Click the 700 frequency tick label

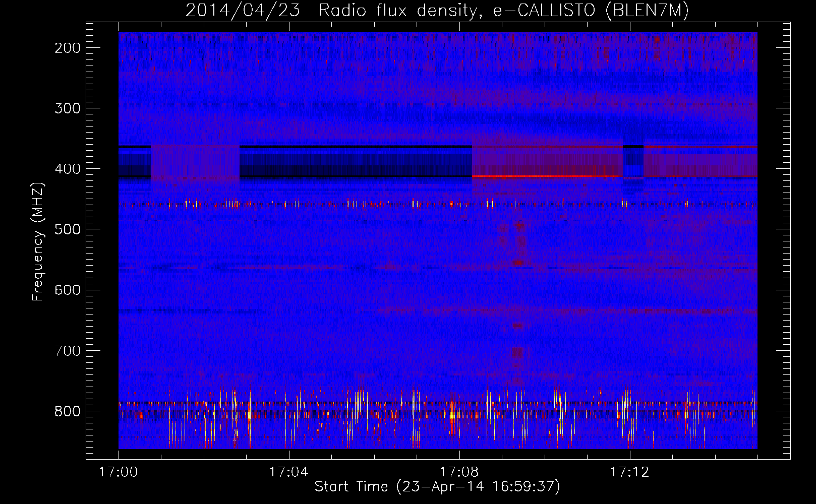pyautogui.click(x=68, y=350)
